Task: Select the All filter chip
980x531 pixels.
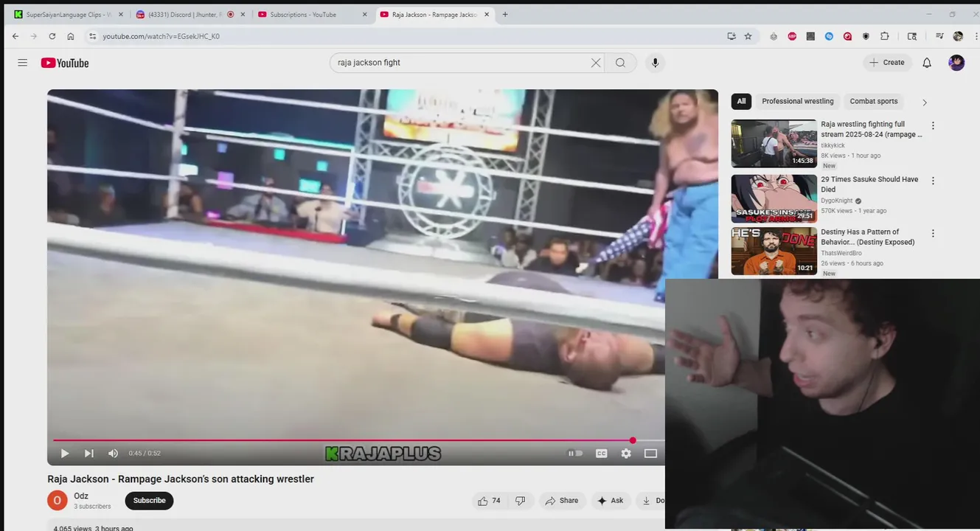Action: click(x=741, y=101)
